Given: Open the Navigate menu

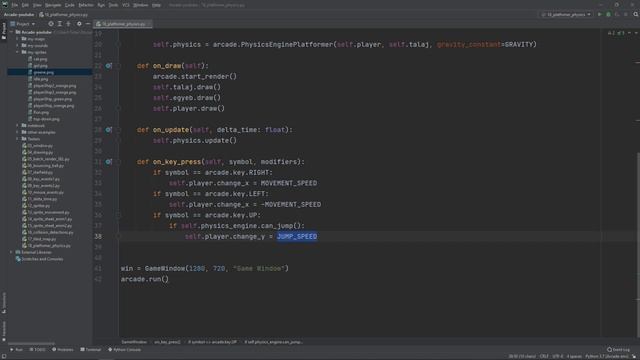Looking at the screenshot, I should (53, 5).
